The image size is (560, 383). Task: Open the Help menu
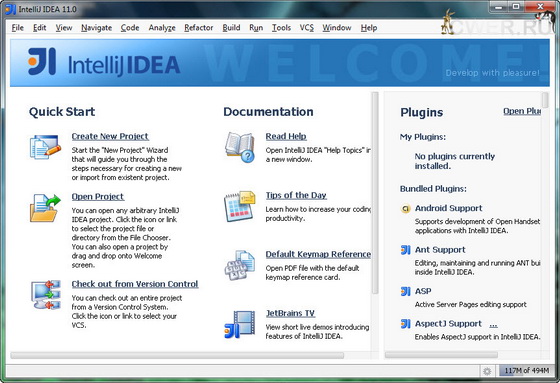click(x=369, y=28)
